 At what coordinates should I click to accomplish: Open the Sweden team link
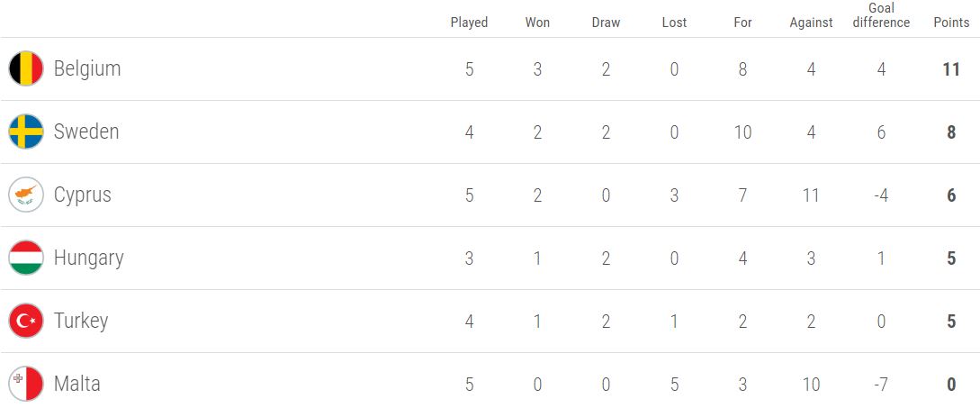point(86,131)
